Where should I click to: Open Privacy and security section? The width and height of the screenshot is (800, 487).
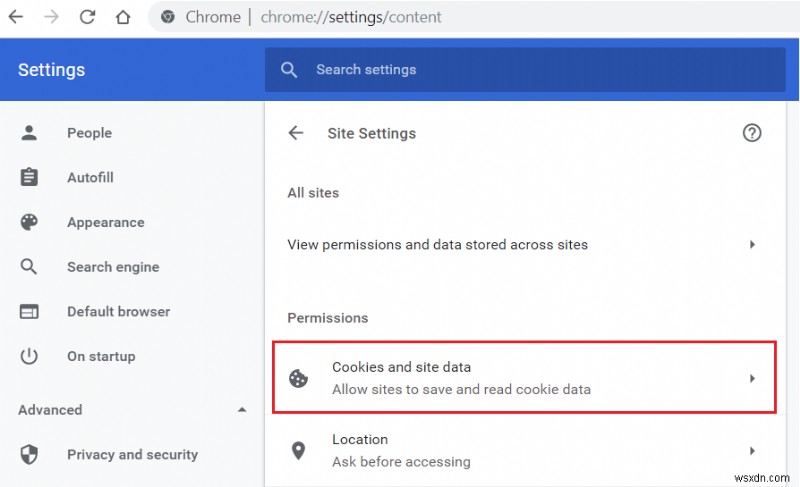(x=132, y=455)
